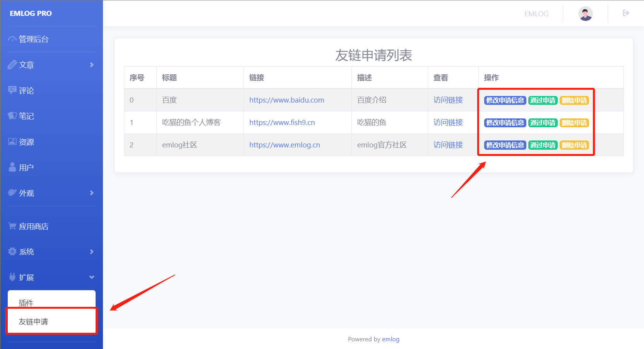The height and width of the screenshot is (349, 644).
Task: Click the logout icon in the top bar
Action: (626, 13)
